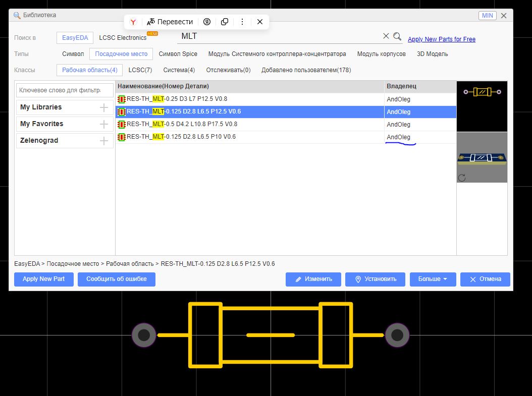
Task: Refresh the 3D preview with the reload icon
Action: click(x=462, y=178)
